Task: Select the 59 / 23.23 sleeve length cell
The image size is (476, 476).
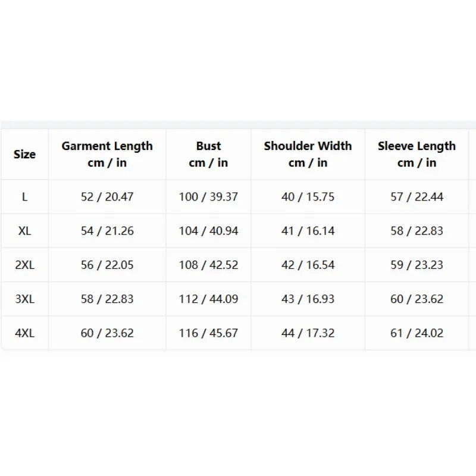Action: coord(417,265)
